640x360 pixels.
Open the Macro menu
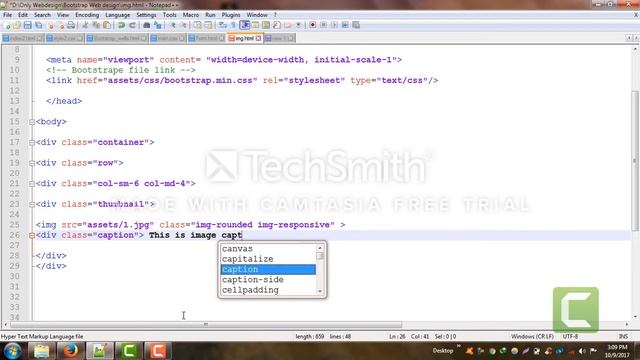click(x=191, y=15)
